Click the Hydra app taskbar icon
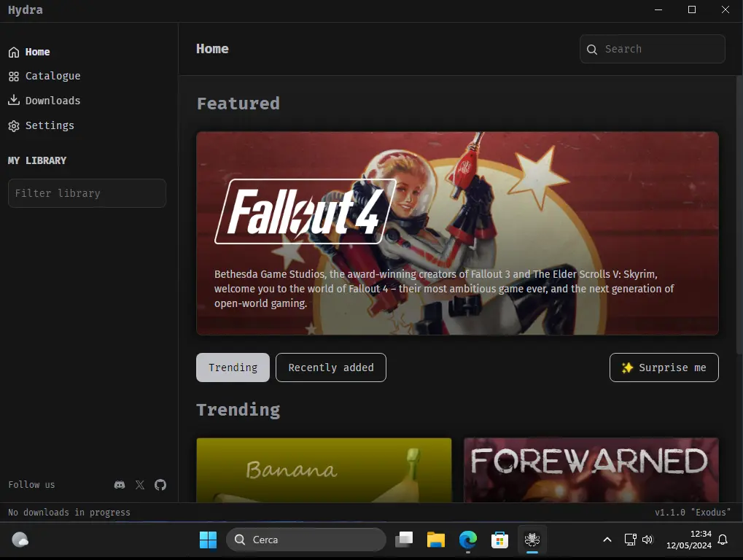 tap(532, 540)
